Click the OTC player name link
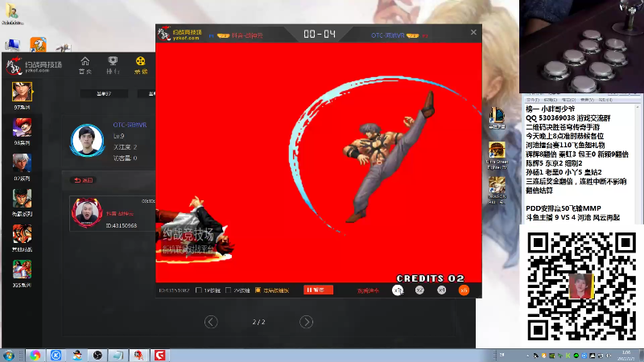The width and height of the screenshot is (644, 362). 130,125
